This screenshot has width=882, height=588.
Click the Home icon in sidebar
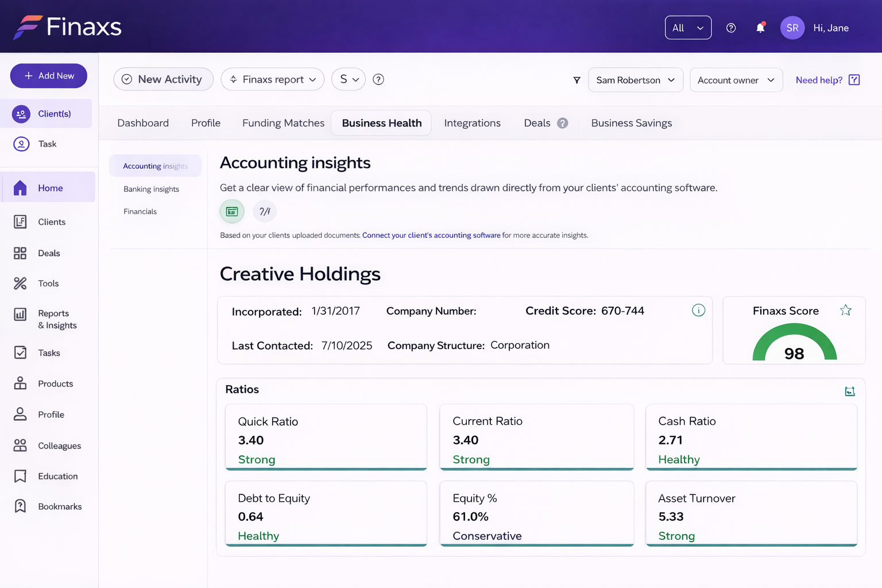[20, 188]
